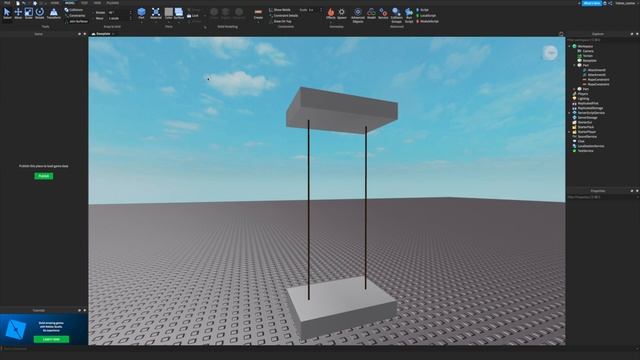Click the Filter Properties search field
This screenshot has width=640, height=360.
[x=602, y=197]
